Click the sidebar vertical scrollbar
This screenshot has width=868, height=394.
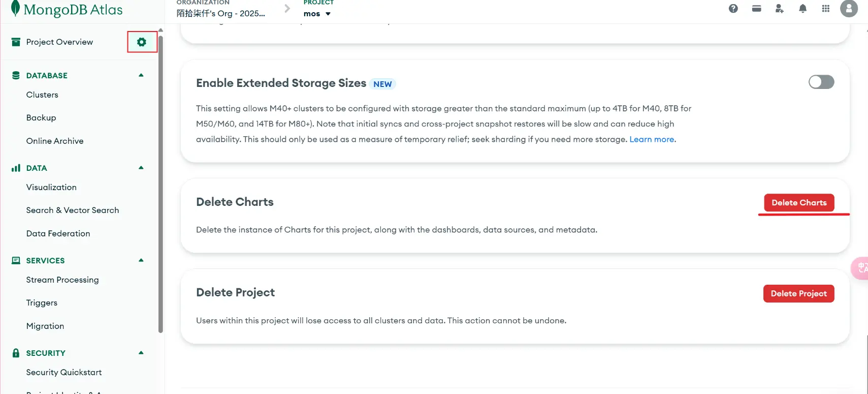[x=161, y=183]
